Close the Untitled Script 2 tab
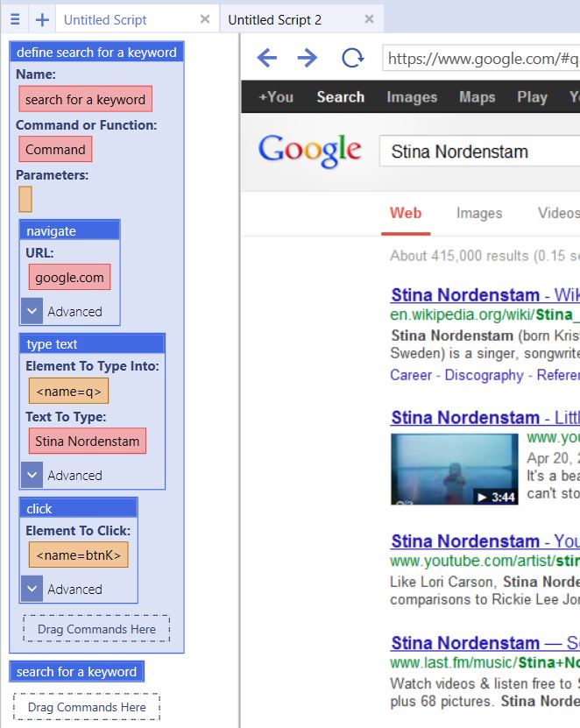Image resolution: width=580 pixels, height=728 pixels. pyautogui.click(x=369, y=19)
